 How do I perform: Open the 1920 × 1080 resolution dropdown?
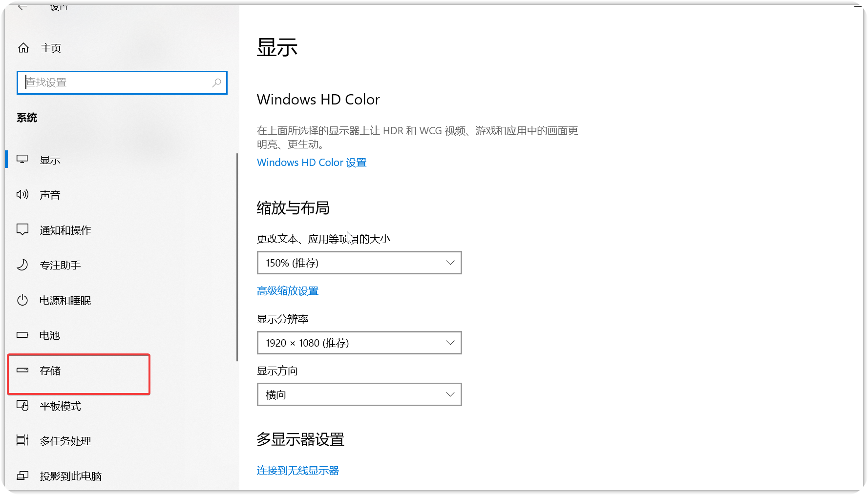coord(359,343)
